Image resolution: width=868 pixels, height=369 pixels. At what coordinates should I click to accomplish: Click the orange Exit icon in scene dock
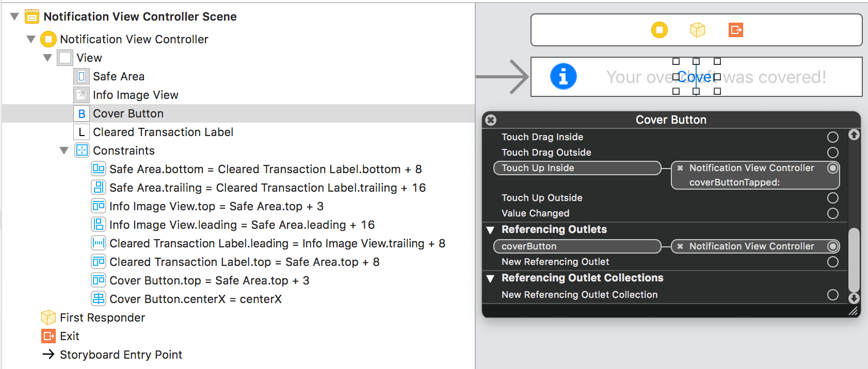click(735, 30)
